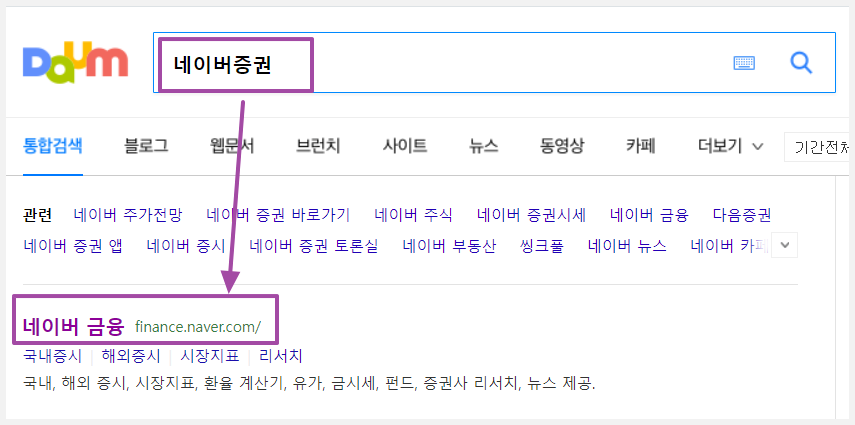Open related search 네이버 금융 link

click(x=649, y=216)
